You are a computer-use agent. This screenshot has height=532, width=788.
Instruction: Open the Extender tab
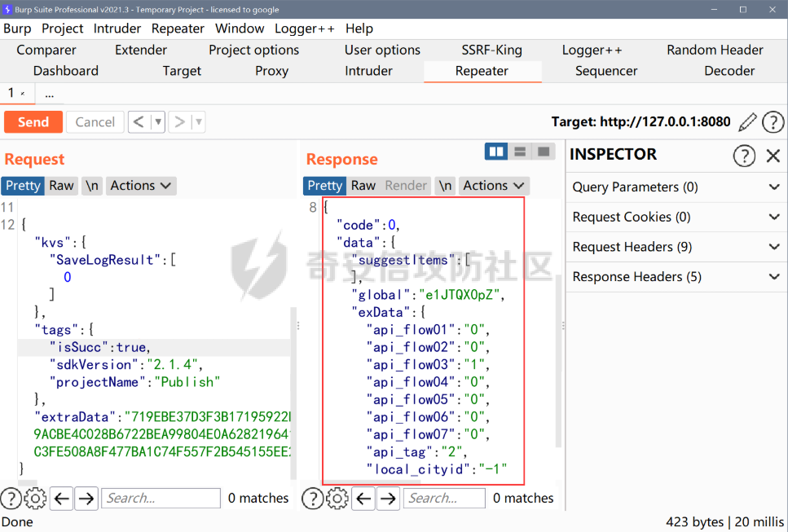click(x=141, y=51)
